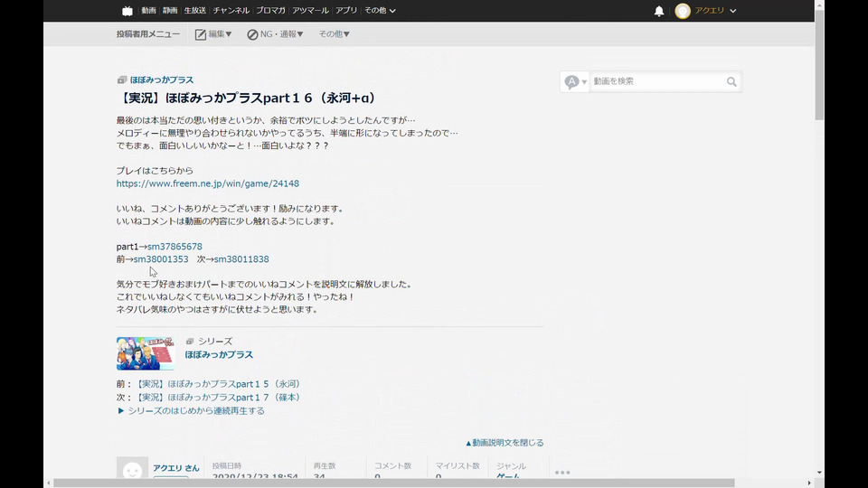868x488 pixels.
Task: Open the next video link sm38011838
Action: pos(241,259)
